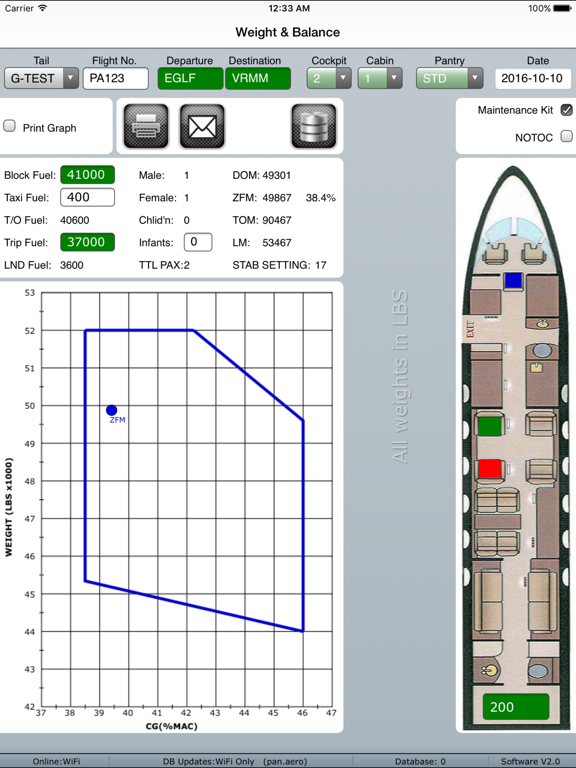The image size is (576, 768).
Task: Select the red passenger seat
Action: tap(490, 468)
